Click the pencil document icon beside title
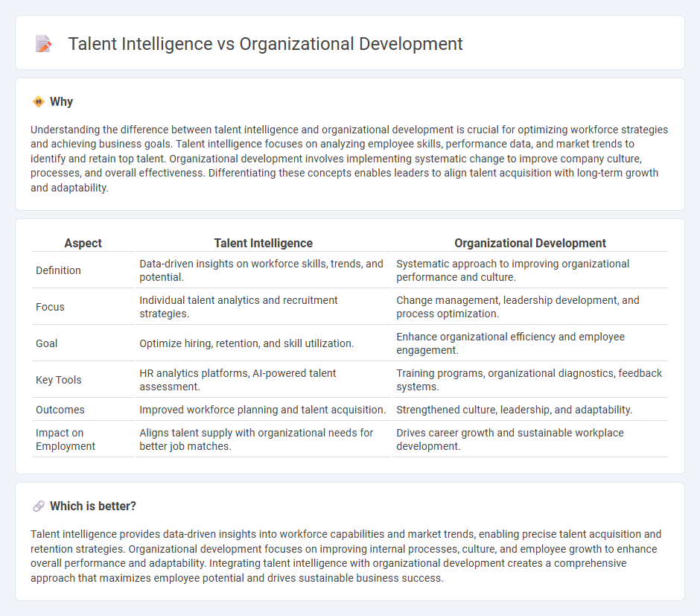The height and width of the screenshot is (616, 700). coord(43,44)
